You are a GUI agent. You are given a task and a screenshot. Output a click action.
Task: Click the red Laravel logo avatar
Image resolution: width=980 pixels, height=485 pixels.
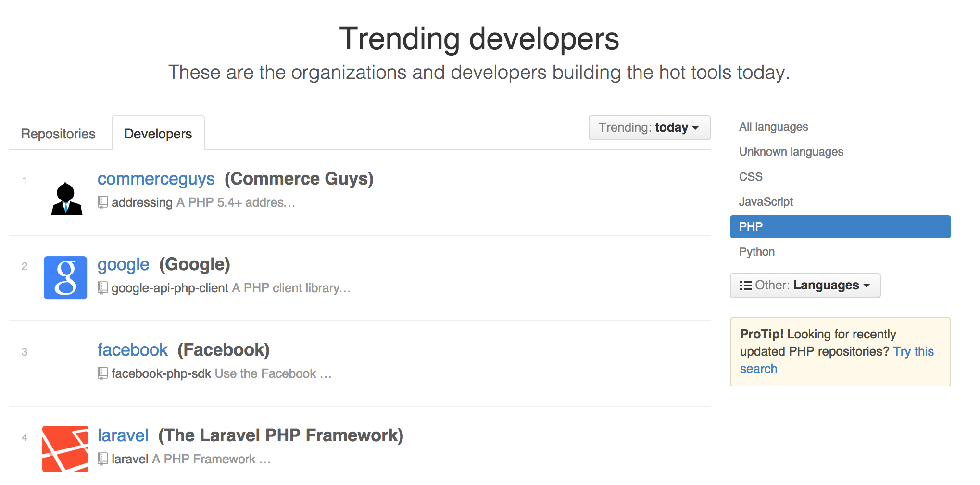coord(65,449)
